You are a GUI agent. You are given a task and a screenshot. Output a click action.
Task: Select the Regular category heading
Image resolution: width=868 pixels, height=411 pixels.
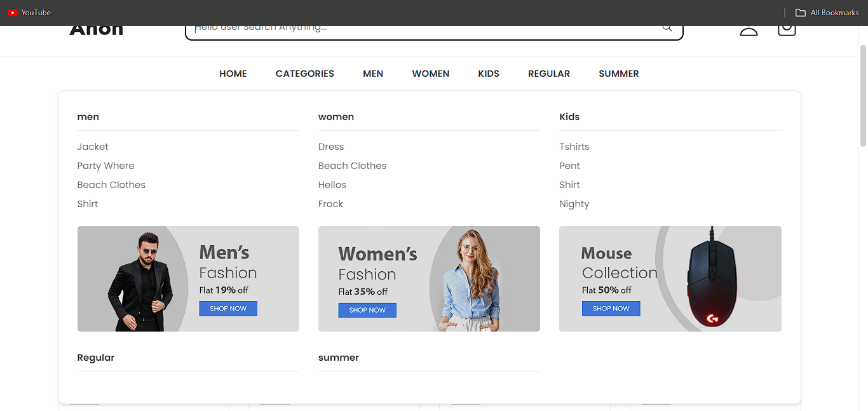pos(96,358)
